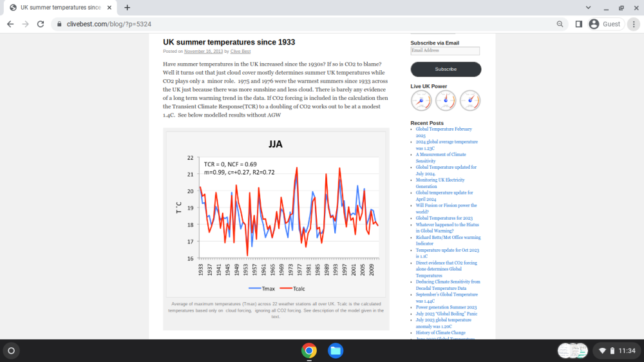Open Global Temperature February 2025 post

tap(444, 132)
